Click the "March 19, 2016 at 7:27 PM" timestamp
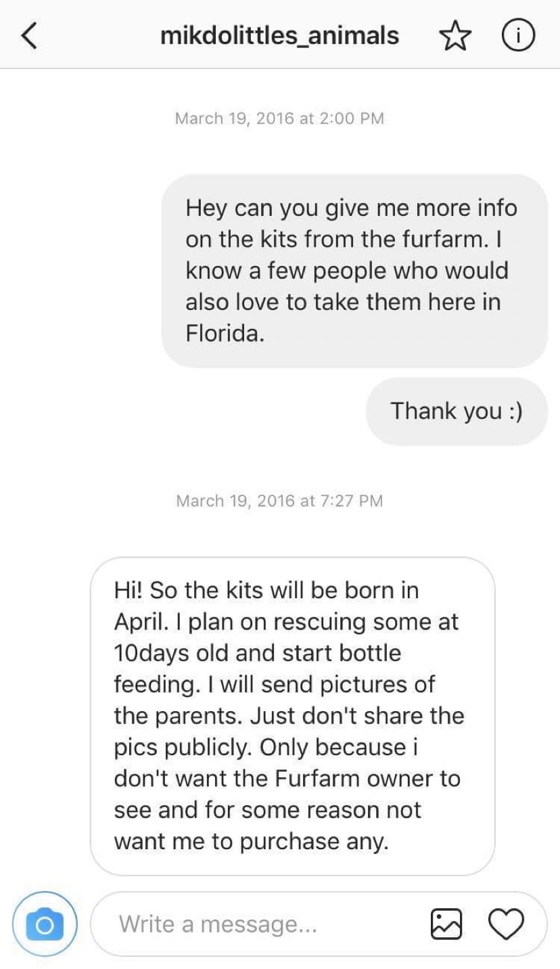Image resolution: width=560 pixels, height=969 pixels. [279, 501]
